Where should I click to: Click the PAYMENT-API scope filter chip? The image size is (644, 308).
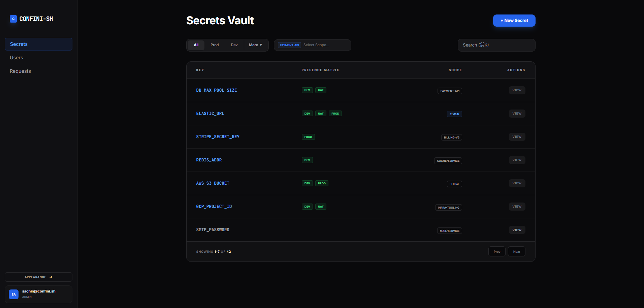[289, 45]
